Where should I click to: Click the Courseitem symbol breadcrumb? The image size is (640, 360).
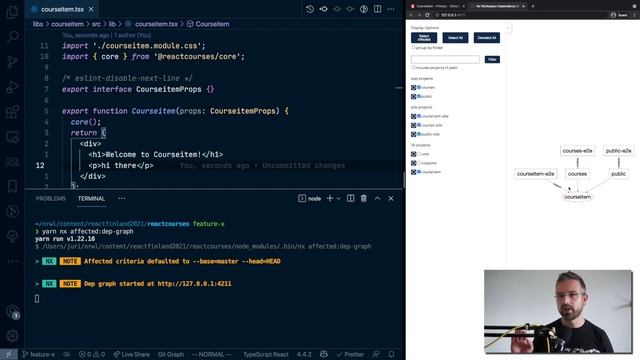coord(208,24)
